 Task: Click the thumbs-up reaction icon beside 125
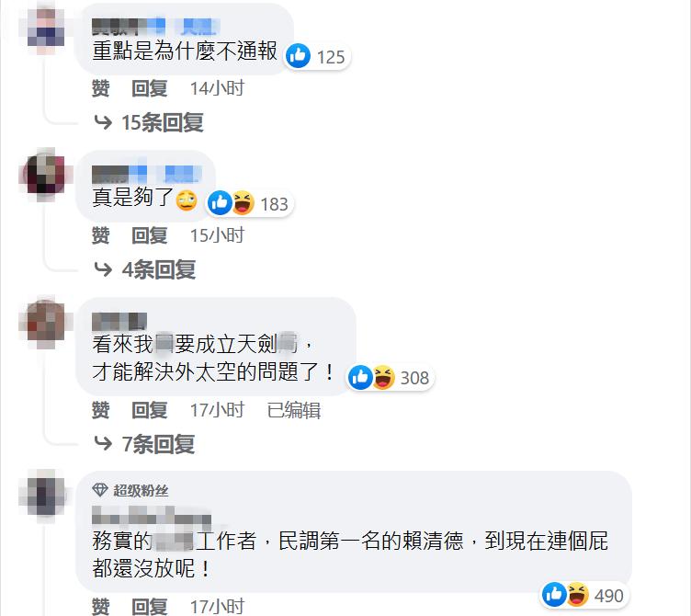click(299, 56)
